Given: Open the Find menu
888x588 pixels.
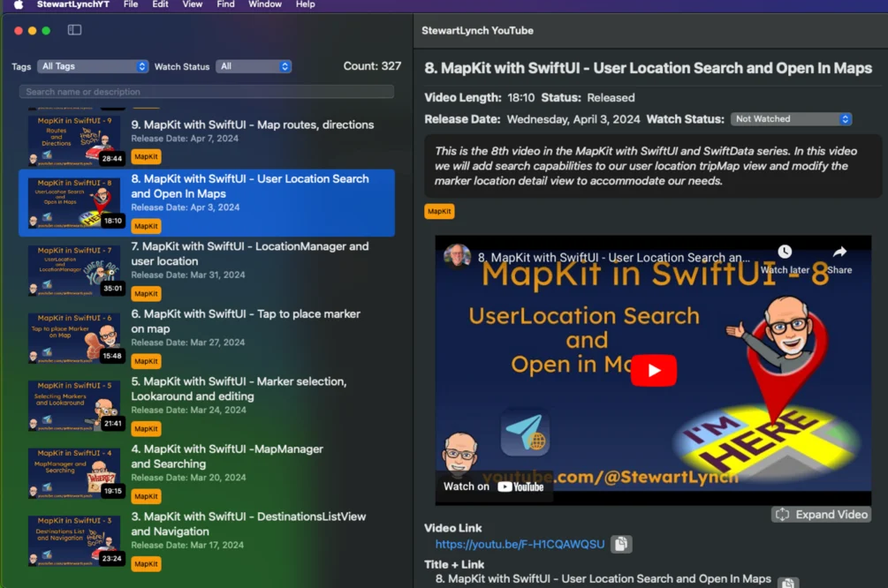Looking at the screenshot, I should click(225, 4).
